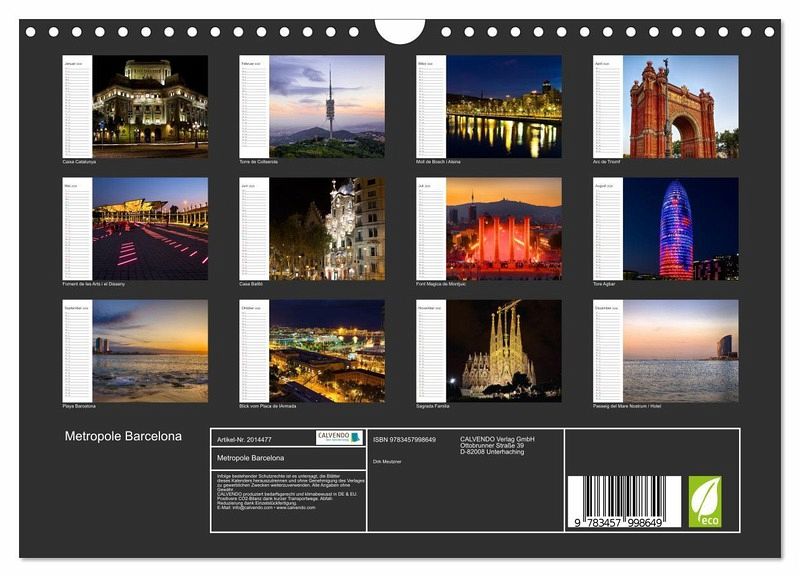Viewport: 800px width, 577px height.
Task: Open the Sagrada Familia photo
Action: pos(504,351)
